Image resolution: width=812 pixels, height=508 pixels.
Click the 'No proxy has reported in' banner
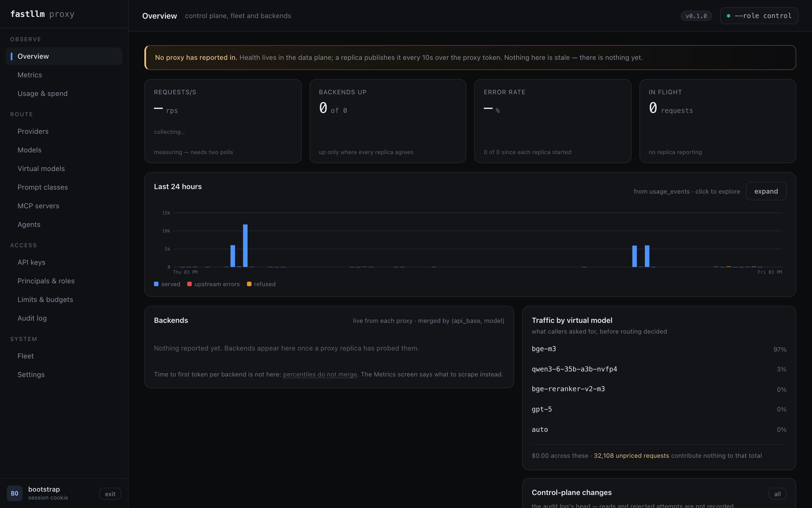(470, 58)
